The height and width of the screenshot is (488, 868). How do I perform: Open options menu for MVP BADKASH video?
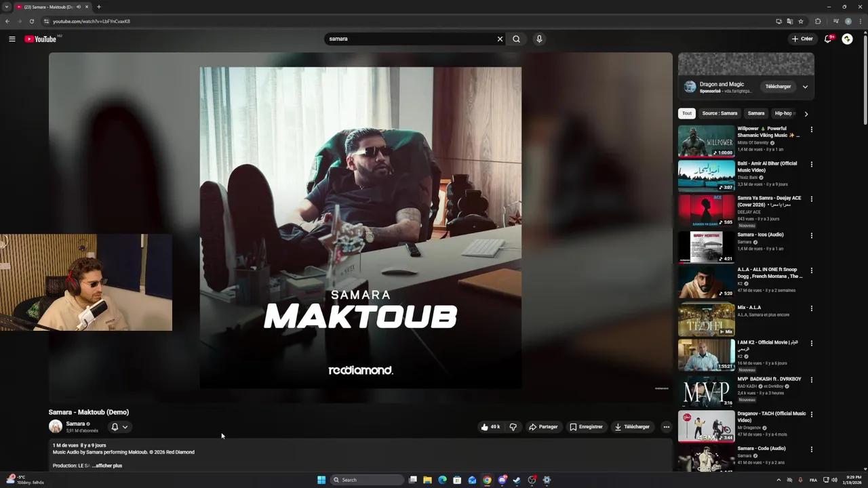[x=811, y=380]
